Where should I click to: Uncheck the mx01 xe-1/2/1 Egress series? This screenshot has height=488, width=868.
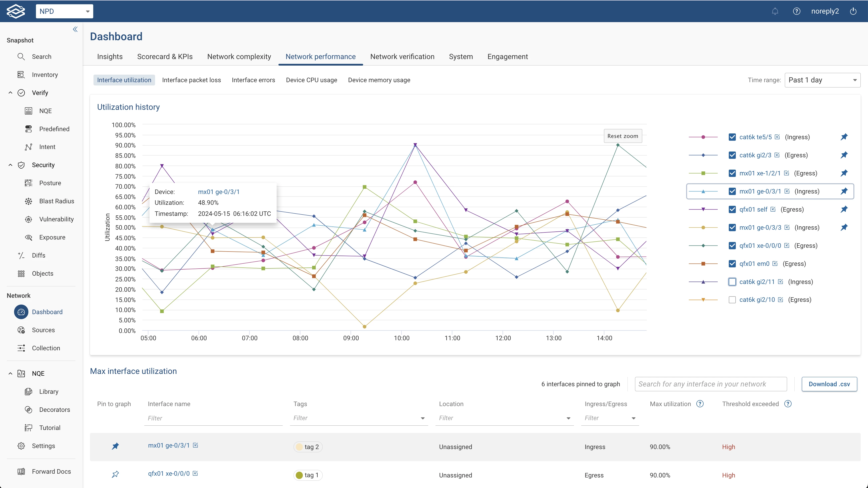[732, 173]
